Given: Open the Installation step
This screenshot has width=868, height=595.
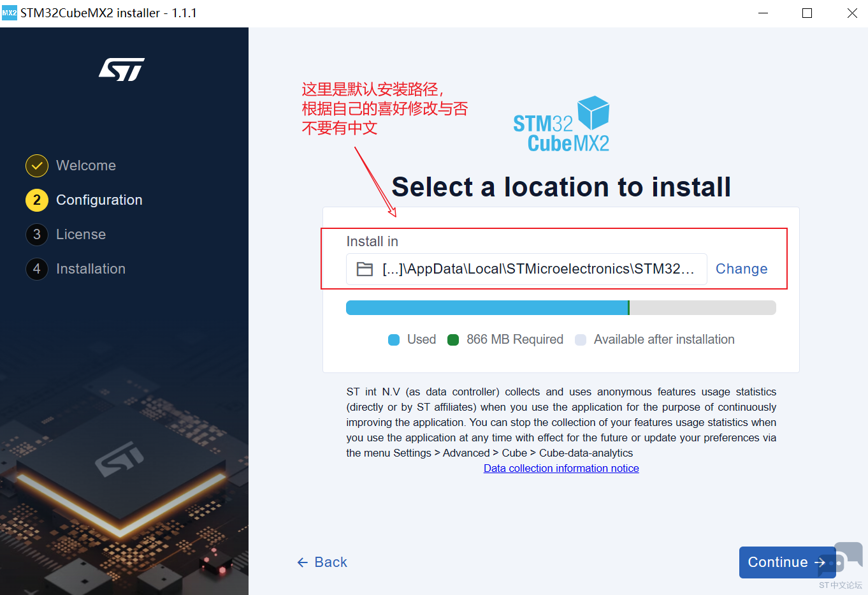Looking at the screenshot, I should point(90,269).
